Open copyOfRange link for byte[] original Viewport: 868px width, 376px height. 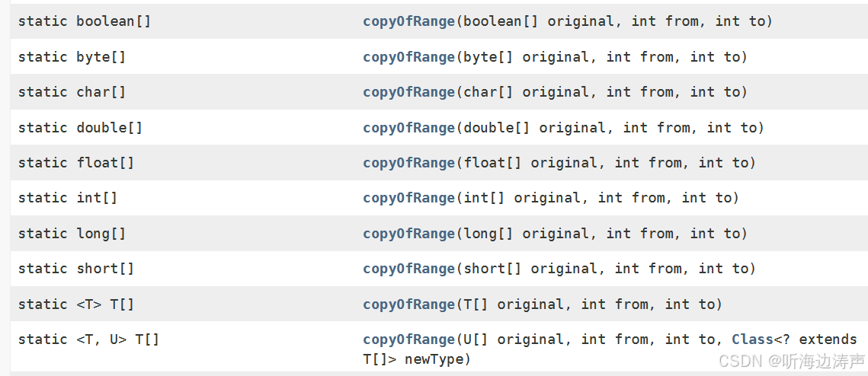point(409,57)
